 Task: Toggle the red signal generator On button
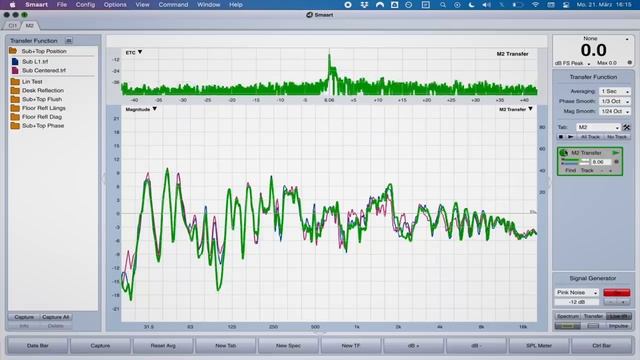[x=617, y=293]
